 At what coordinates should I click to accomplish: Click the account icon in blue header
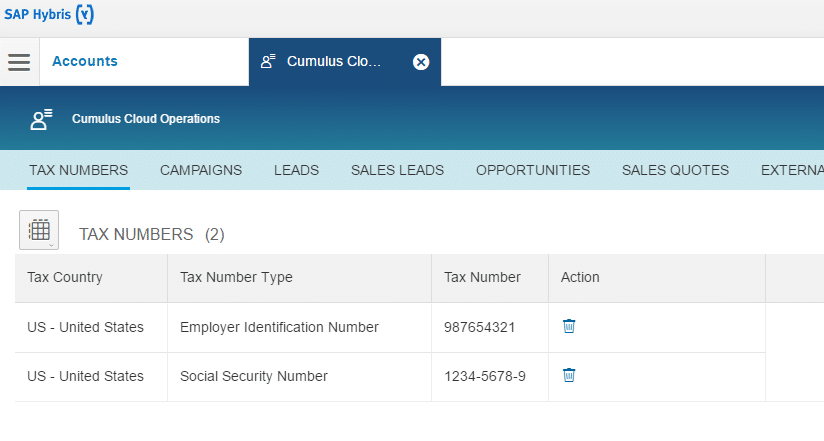(x=41, y=119)
